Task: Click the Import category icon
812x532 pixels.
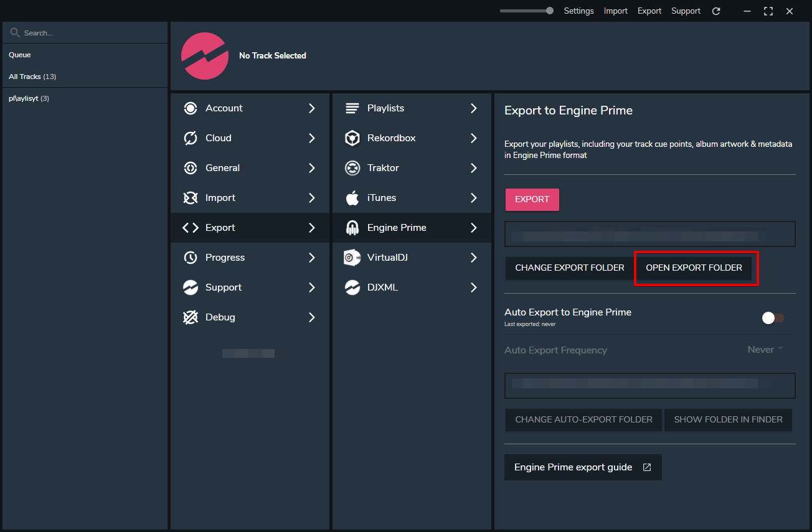Action: point(191,198)
